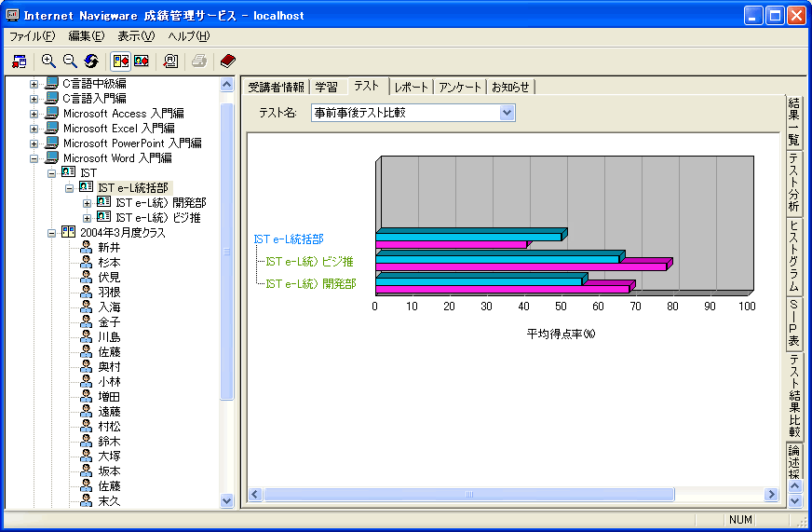Open the ファイル(F) menu
Image resolution: width=812 pixels, height=532 pixels.
32,36
